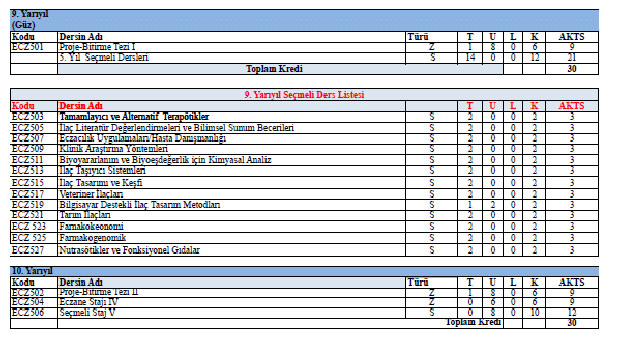Screen dimensions: 619x364
Task: Select 'Farmakogenomik' course name
Action: (92, 238)
